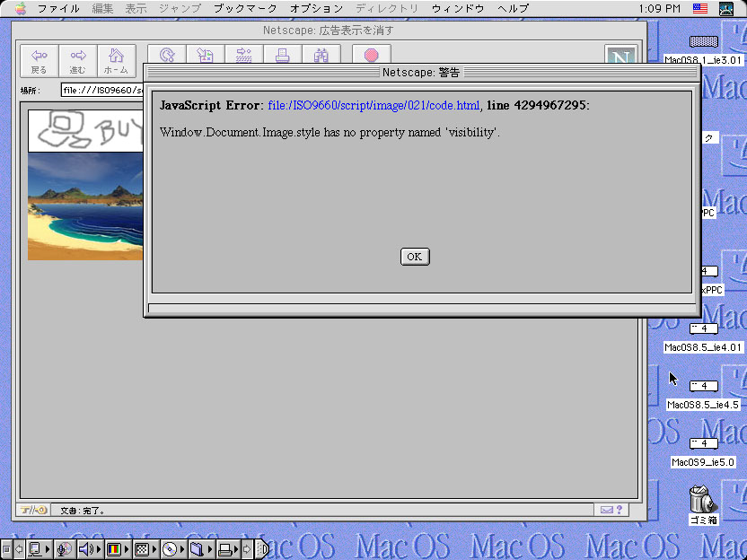This screenshot has width=747, height=560.
Task: Click the Back (戻る) toolbar button
Action: click(40, 60)
